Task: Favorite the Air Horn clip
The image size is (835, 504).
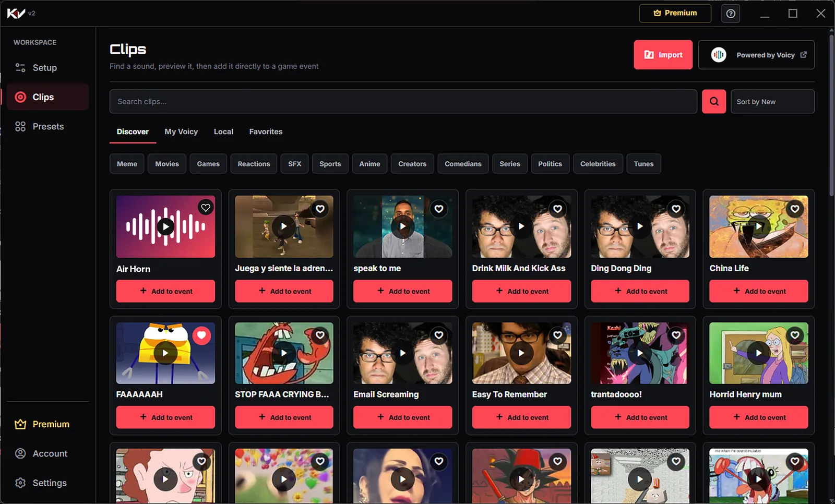Action: pos(206,208)
